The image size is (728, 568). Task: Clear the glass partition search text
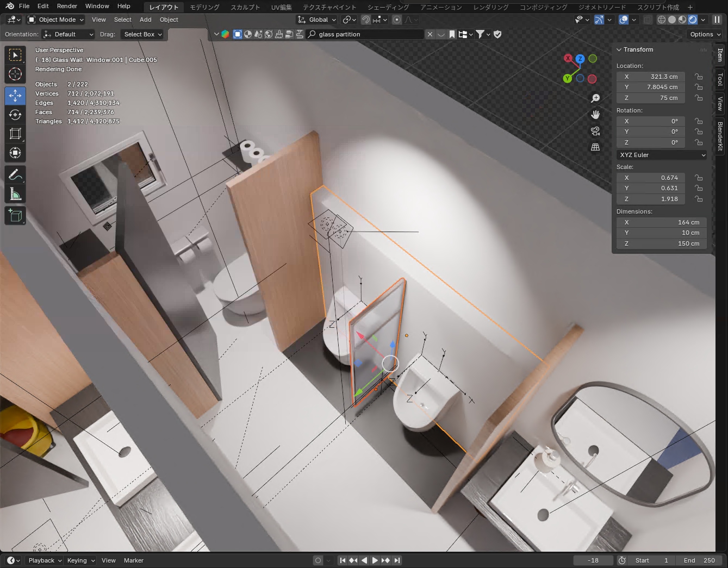click(x=430, y=34)
